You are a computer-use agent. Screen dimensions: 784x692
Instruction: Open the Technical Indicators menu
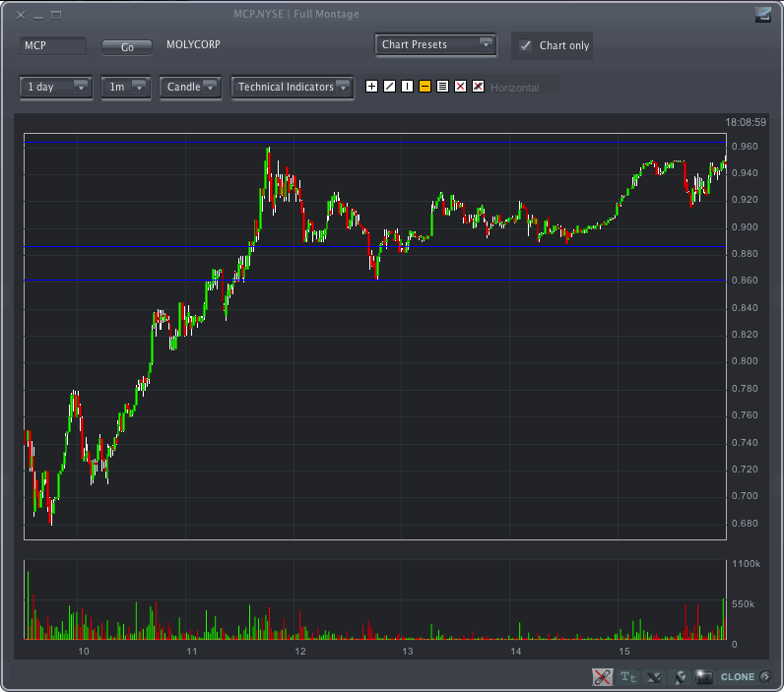click(x=293, y=88)
